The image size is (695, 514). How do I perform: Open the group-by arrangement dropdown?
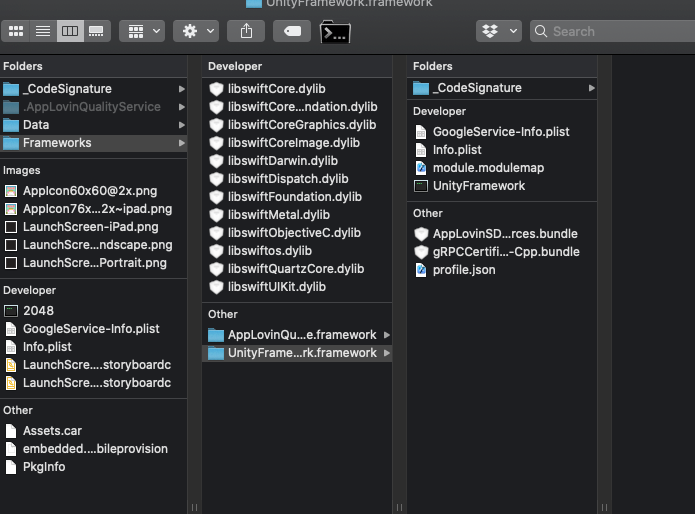142,31
